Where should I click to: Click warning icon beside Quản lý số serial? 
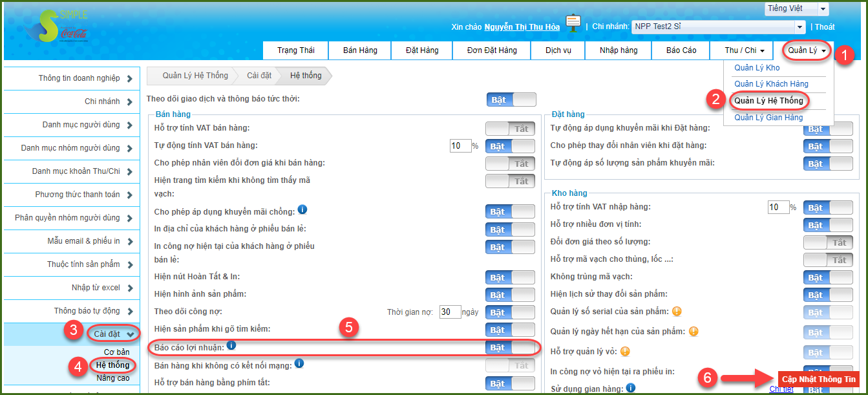click(x=677, y=311)
